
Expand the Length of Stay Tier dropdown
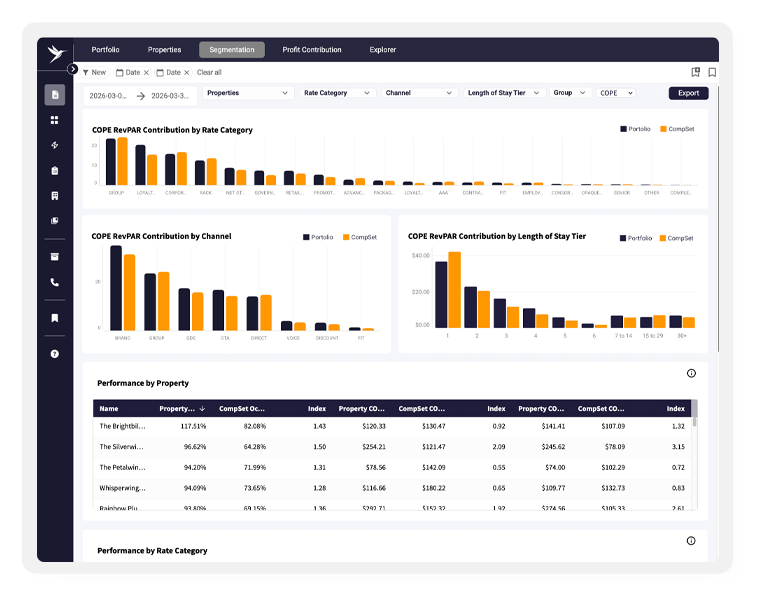504,93
